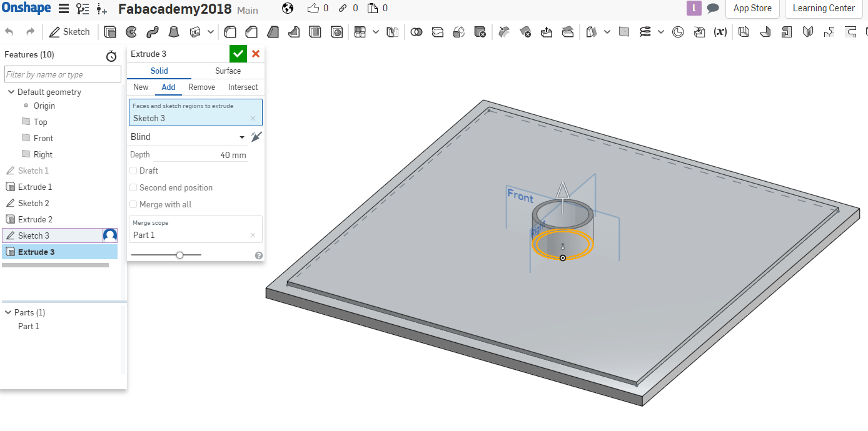The height and width of the screenshot is (431, 868).
Task: Collapse the Parts (1) section
Action: tap(8, 312)
